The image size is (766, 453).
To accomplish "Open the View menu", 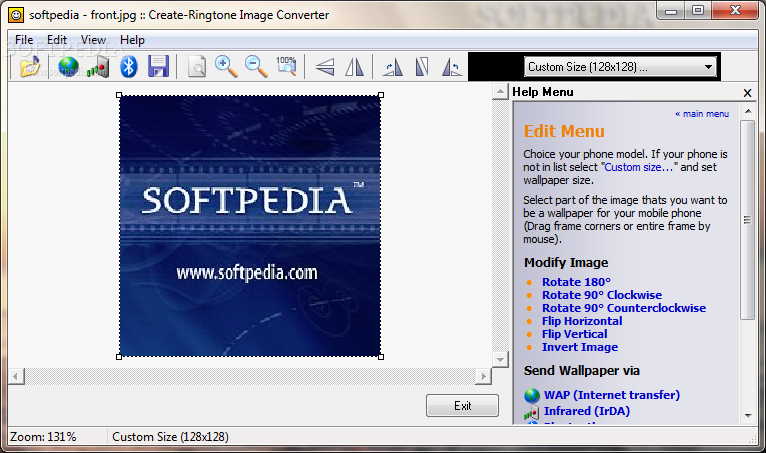I will pyautogui.click(x=93, y=40).
